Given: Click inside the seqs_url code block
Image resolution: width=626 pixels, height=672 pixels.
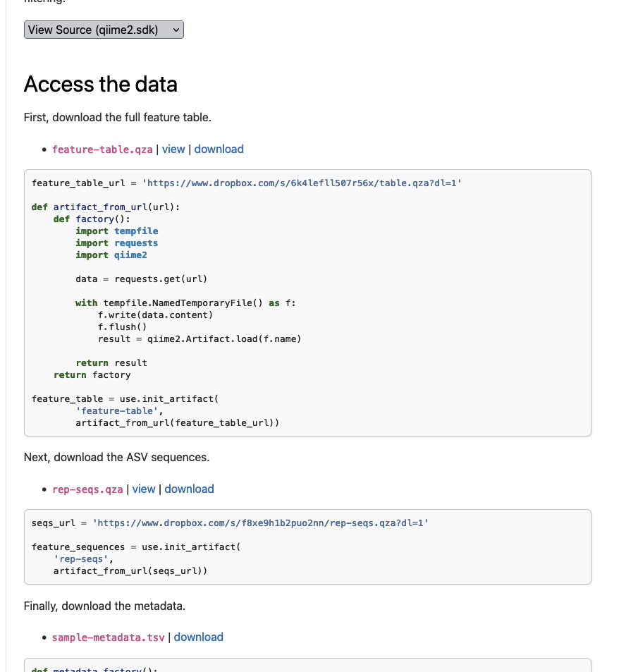Looking at the screenshot, I should pos(307,546).
